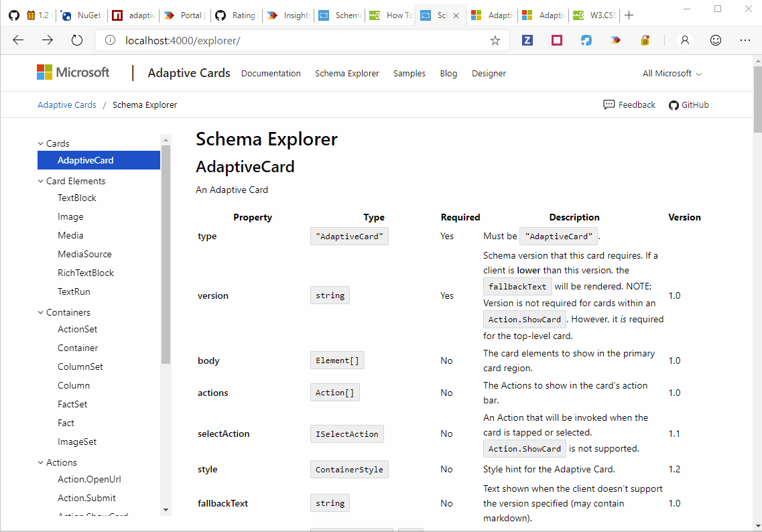Click the Microsoft logo
The height and width of the screenshot is (532, 762).
point(73,72)
